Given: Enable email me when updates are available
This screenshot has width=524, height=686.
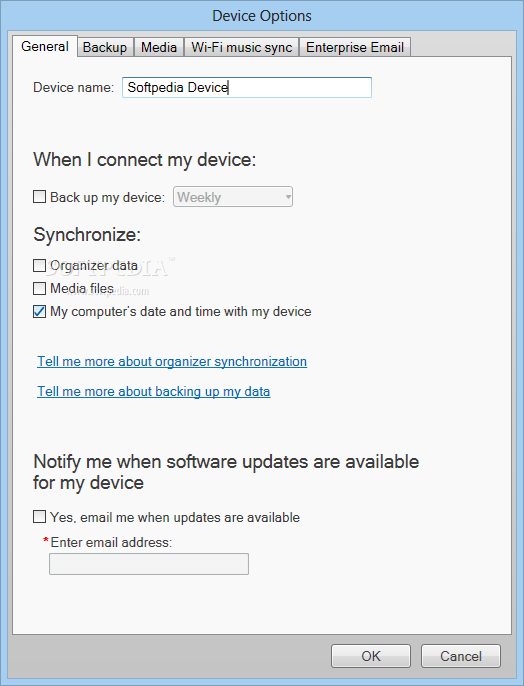Looking at the screenshot, I should (39, 517).
